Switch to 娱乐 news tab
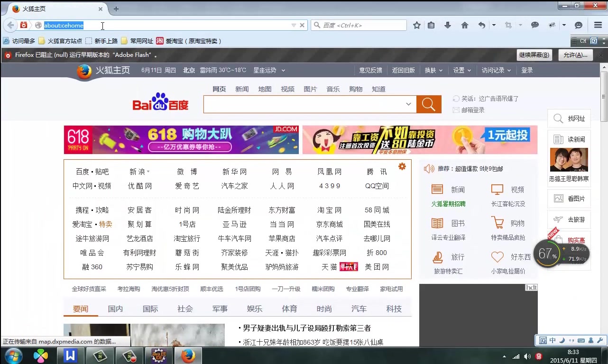 tap(255, 309)
